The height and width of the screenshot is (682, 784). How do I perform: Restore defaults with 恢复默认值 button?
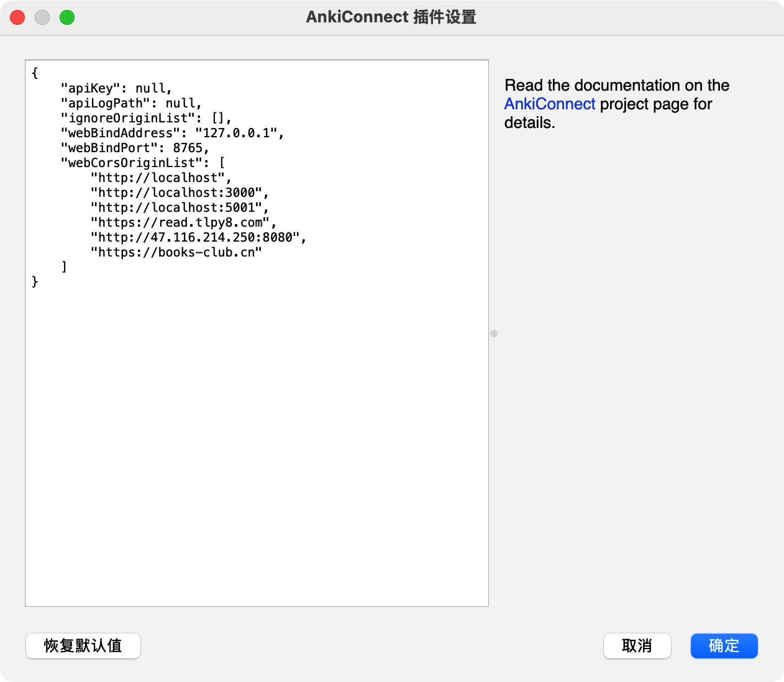tap(83, 646)
